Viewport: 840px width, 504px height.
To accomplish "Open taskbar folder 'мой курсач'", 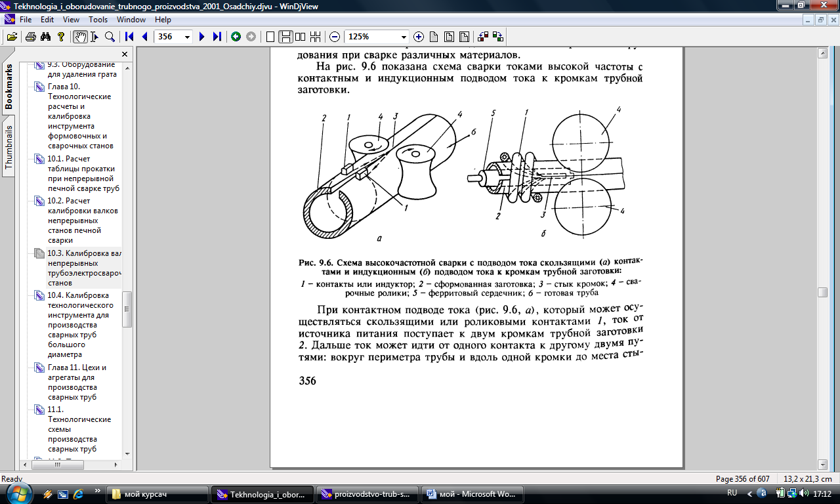I will tap(158, 494).
